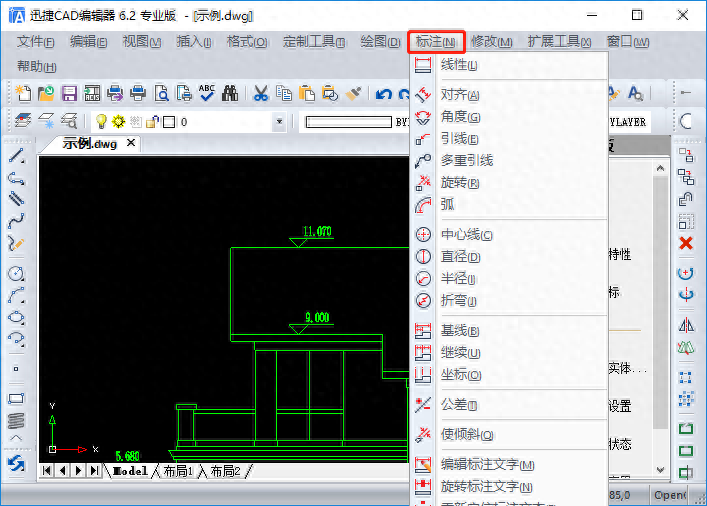This screenshot has height=506, width=707.
Task: Click the red X Delete icon
Action: [x=686, y=243]
